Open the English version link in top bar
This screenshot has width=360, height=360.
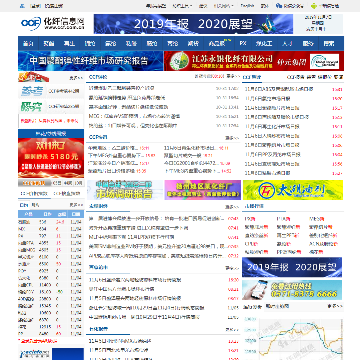tap(247, 6)
